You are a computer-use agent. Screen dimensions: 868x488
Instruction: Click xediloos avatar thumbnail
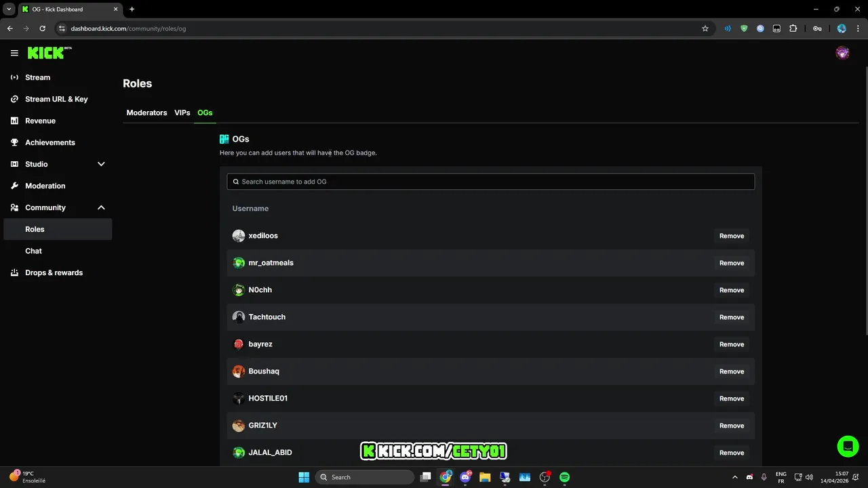click(239, 236)
